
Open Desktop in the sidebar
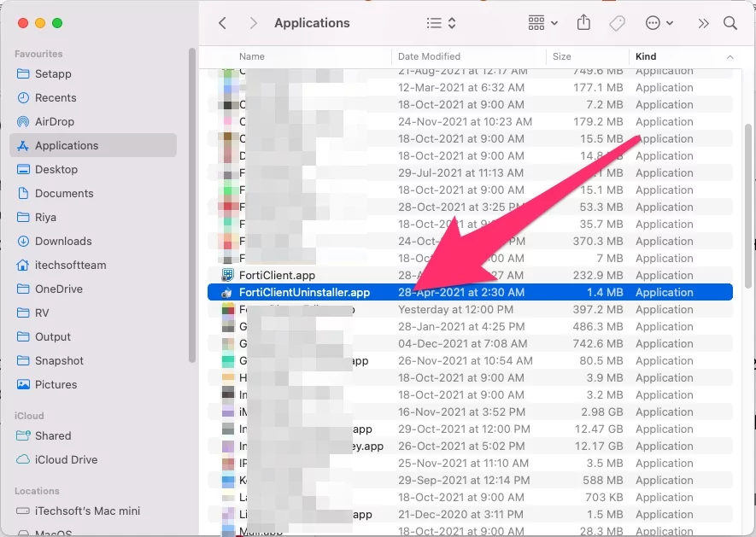93,170
